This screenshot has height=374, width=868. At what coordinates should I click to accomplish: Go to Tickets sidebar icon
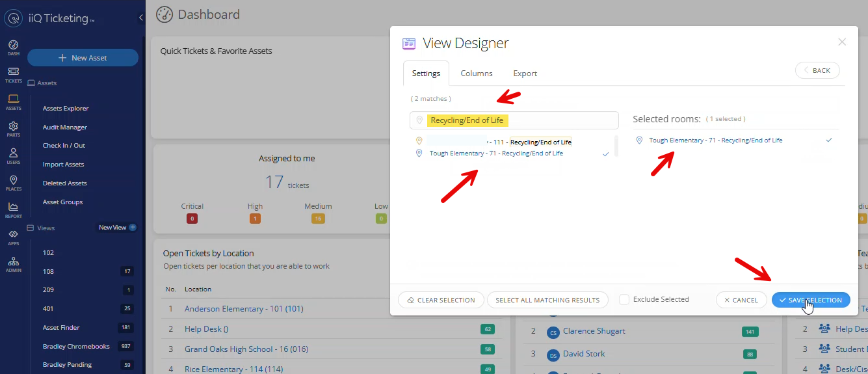[x=13, y=74]
